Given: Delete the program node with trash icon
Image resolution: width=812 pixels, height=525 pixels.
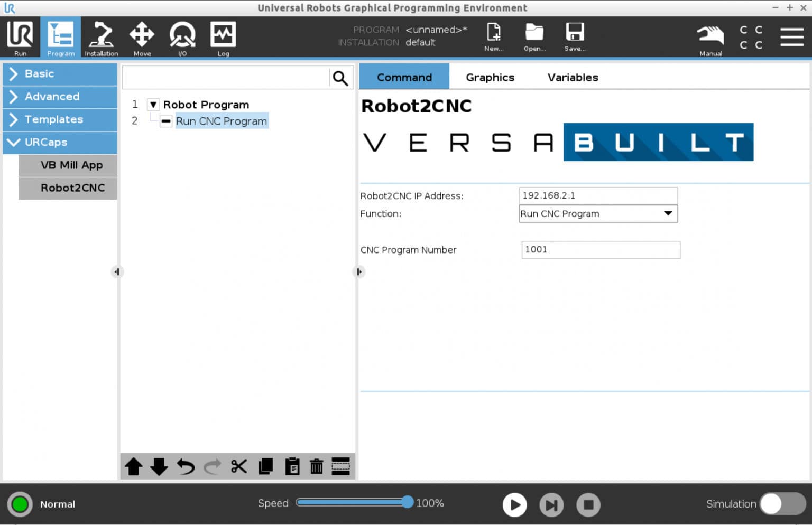Looking at the screenshot, I should point(316,466).
